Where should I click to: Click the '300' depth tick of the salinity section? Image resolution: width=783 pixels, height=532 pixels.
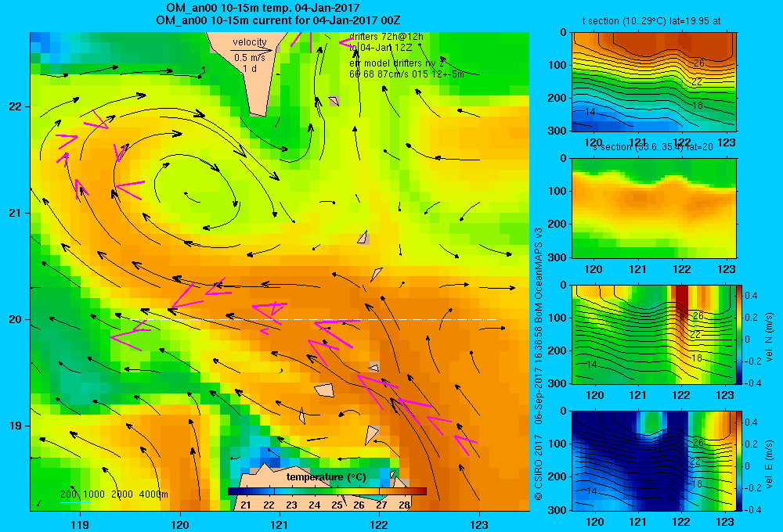[557, 257]
